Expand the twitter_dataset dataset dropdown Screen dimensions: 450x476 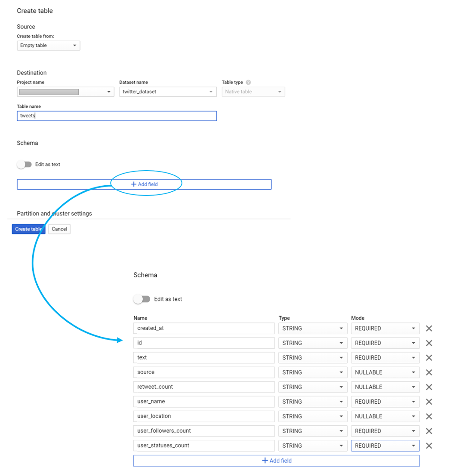tap(168, 92)
